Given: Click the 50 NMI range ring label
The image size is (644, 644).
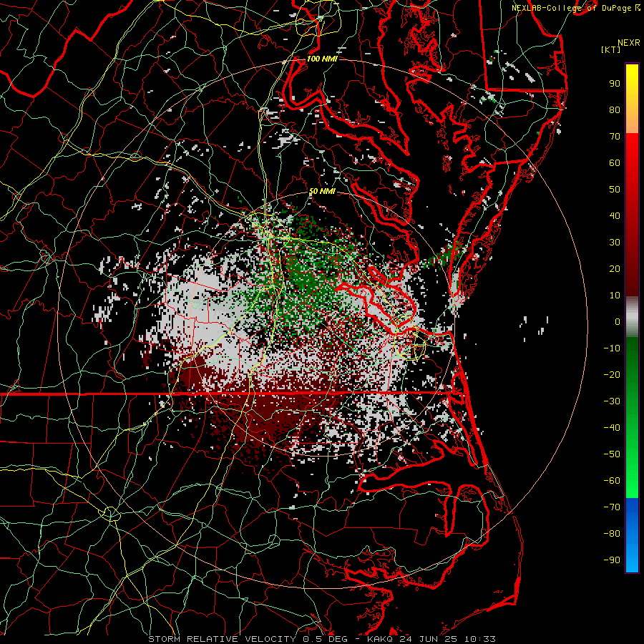Looking at the screenshot, I should [x=322, y=191].
